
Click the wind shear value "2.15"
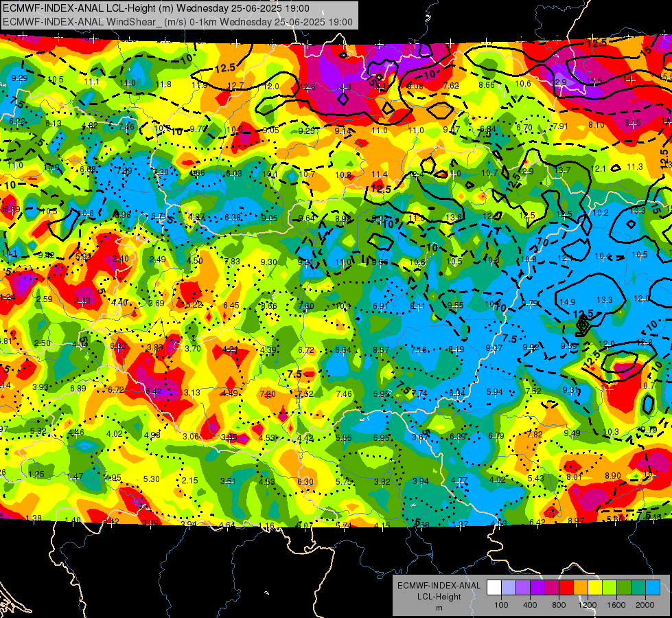[190, 481]
